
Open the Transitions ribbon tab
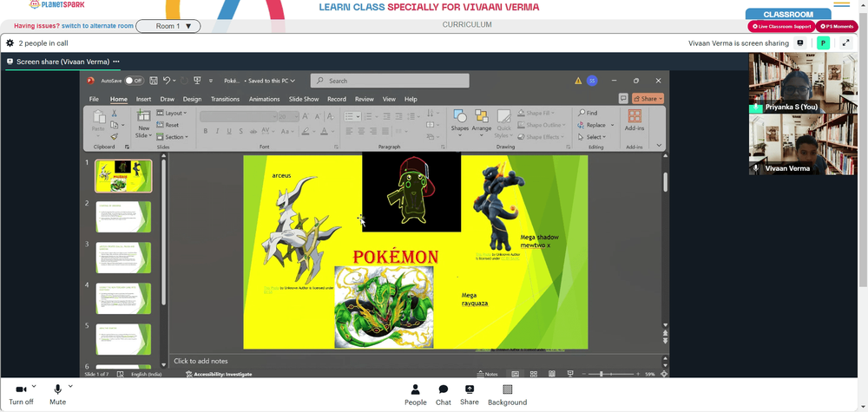coord(225,99)
